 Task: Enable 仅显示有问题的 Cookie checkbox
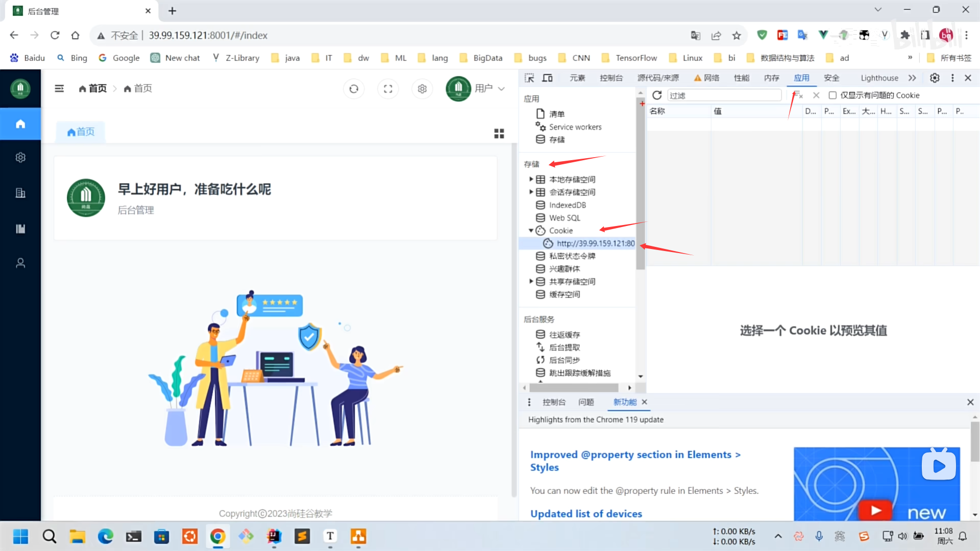[832, 95]
